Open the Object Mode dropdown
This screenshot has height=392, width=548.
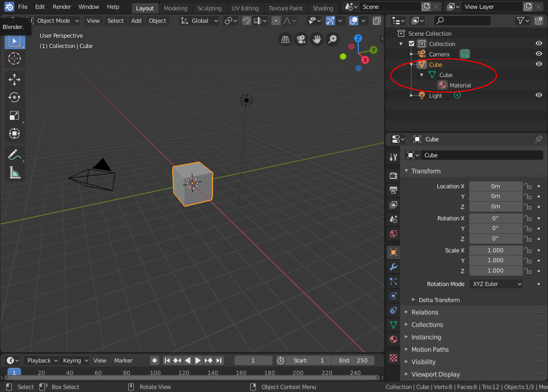tap(54, 21)
